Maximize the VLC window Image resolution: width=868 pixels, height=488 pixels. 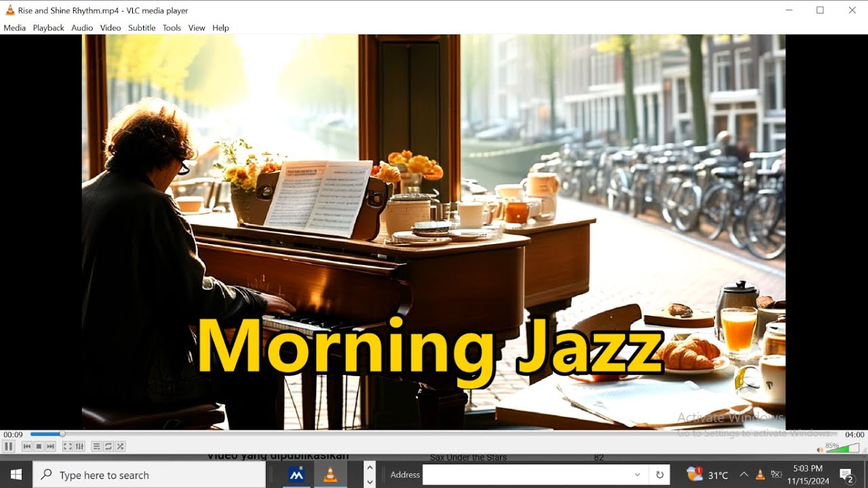(x=820, y=10)
